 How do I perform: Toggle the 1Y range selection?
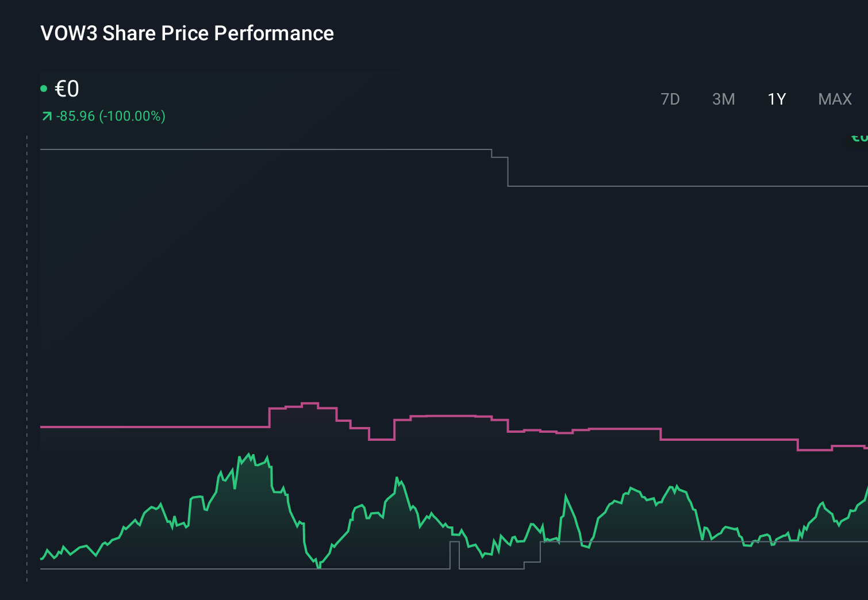click(776, 99)
